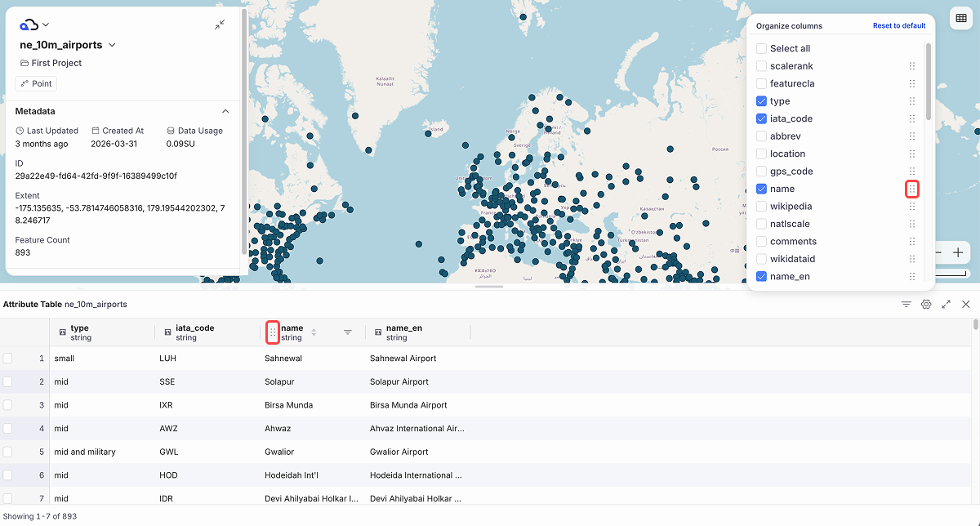Click the sort arrows on the name column
980x526 pixels.
[314, 332]
